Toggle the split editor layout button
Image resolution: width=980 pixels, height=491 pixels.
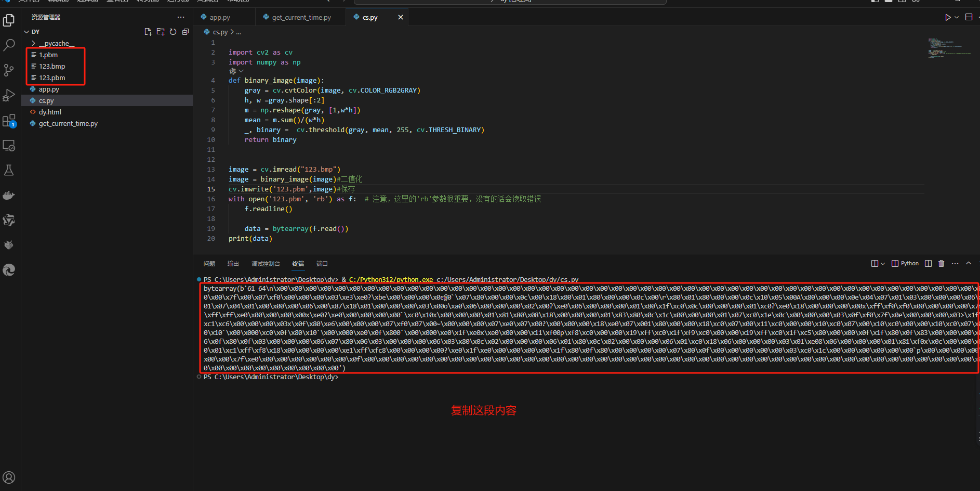(x=969, y=17)
